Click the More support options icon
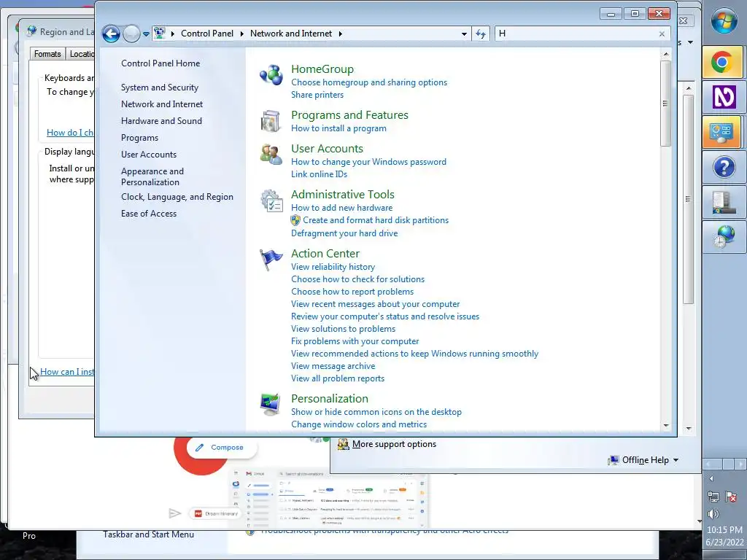 pos(343,444)
